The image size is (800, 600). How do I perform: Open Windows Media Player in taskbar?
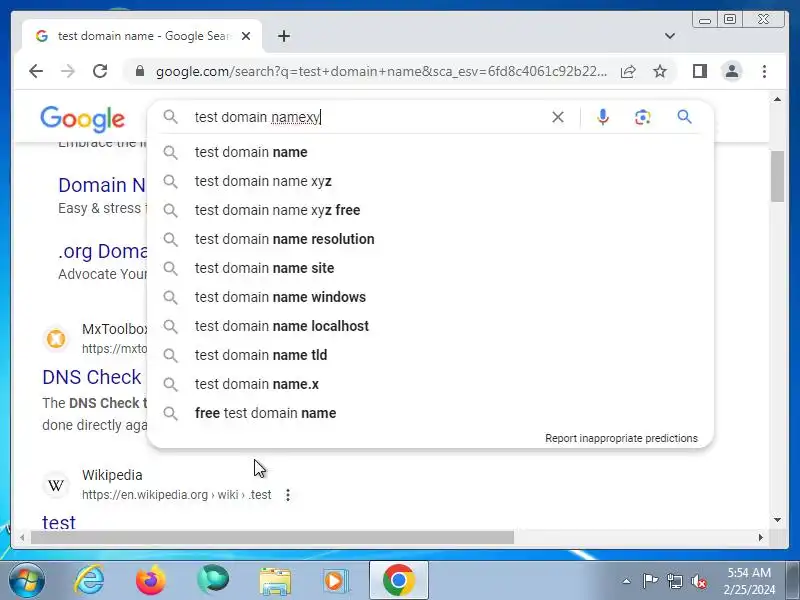click(x=335, y=581)
